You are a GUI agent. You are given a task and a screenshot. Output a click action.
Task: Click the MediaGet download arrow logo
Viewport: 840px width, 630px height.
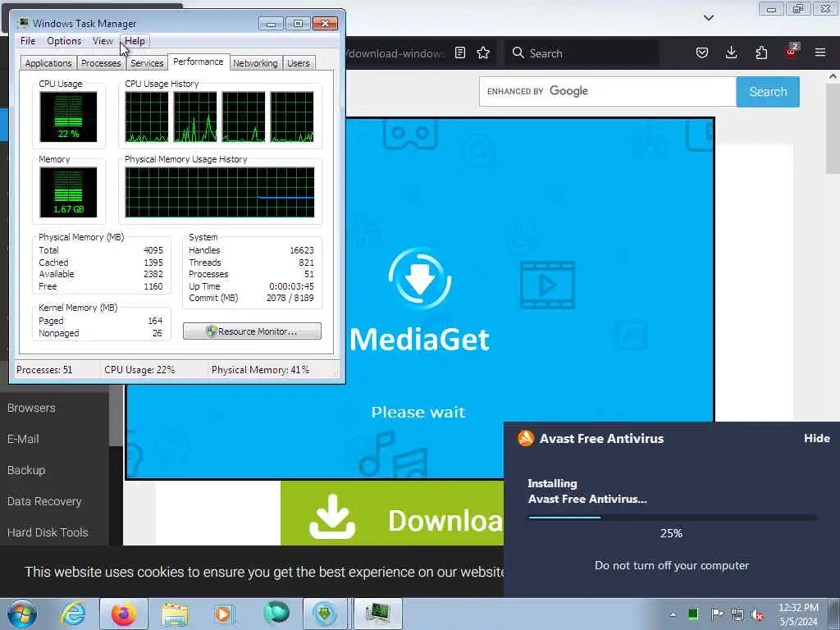coord(419,277)
